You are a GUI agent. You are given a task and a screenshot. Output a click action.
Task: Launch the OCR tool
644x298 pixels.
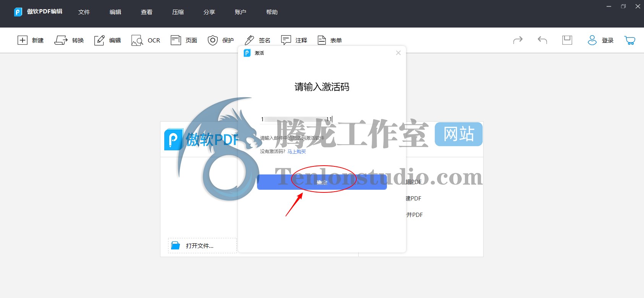pos(137,40)
